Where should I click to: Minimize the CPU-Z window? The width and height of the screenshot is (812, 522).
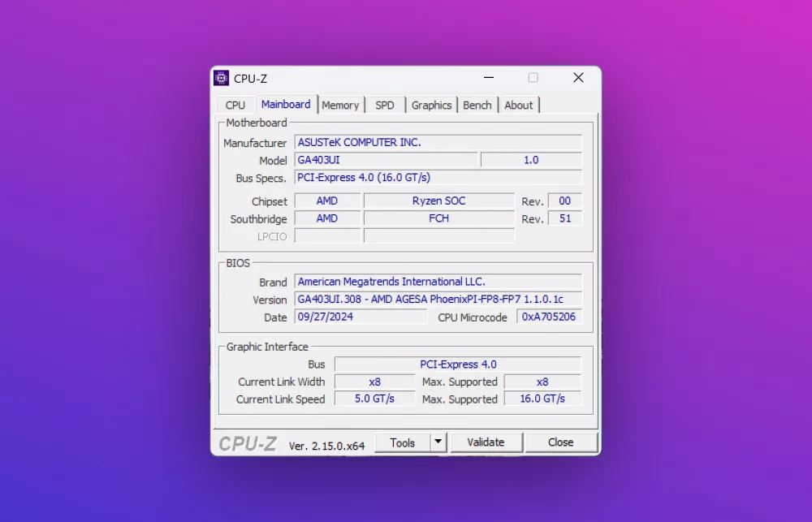pos(488,78)
